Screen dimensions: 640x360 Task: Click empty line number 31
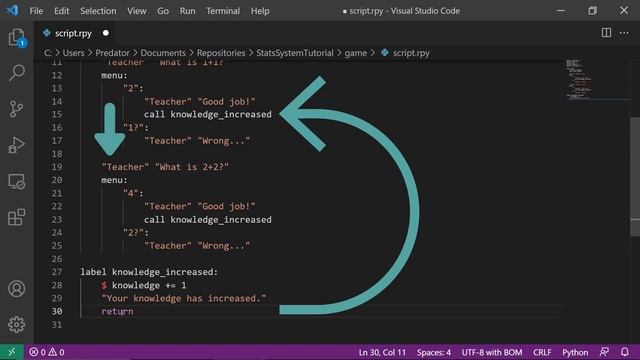[x=57, y=325]
